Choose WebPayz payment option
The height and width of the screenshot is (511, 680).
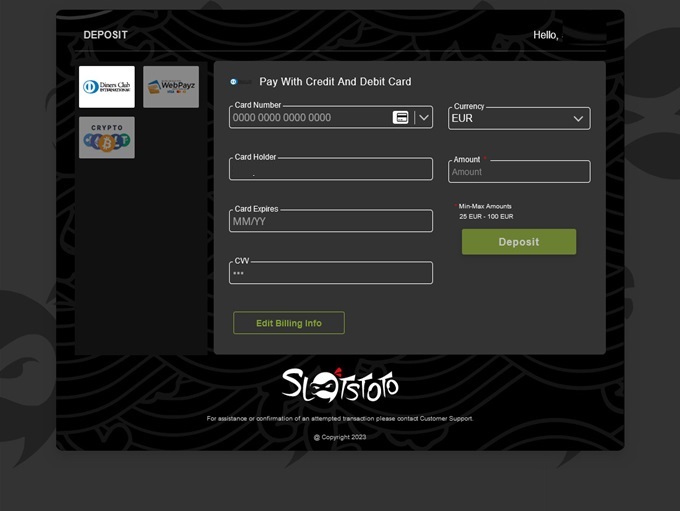171,87
